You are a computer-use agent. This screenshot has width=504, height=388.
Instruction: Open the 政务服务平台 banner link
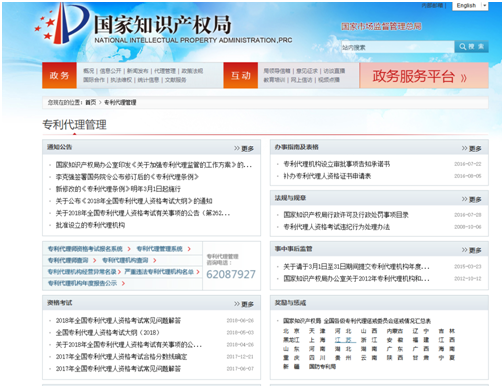point(424,76)
